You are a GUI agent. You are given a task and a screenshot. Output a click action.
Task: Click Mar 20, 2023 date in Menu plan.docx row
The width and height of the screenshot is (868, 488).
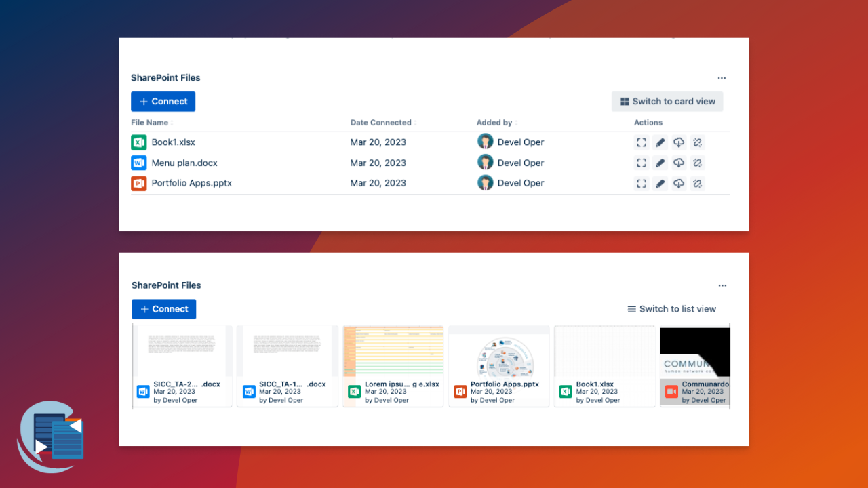point(378,163)
